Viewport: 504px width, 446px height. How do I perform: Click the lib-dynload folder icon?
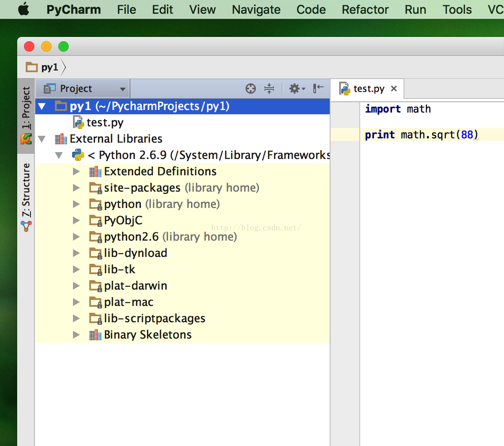pos(95,253)
